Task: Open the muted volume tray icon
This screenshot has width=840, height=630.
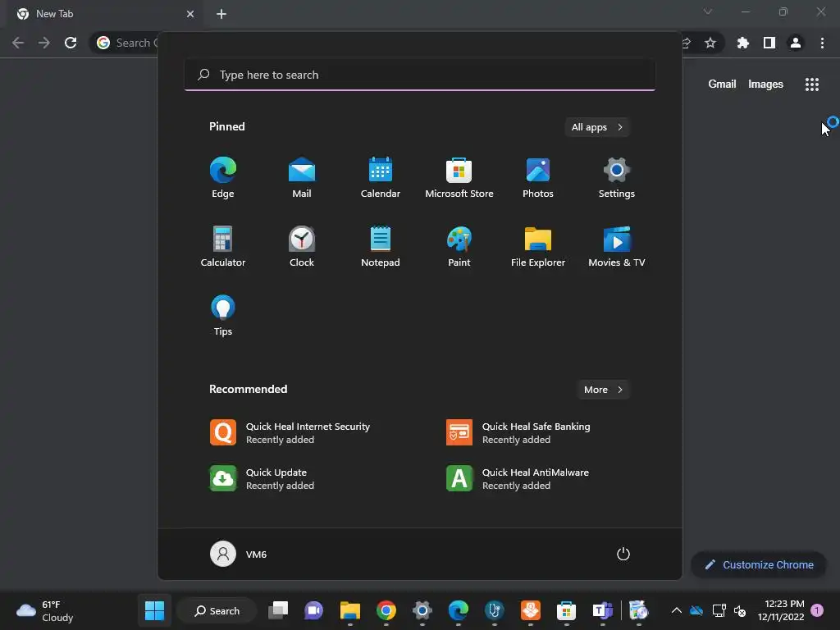Action: point(741,610)
